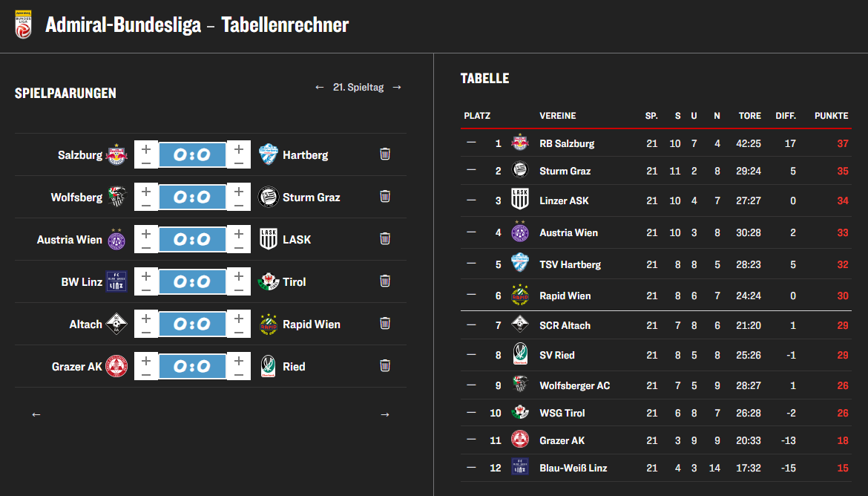This screenshot has height=496, width=868.
Task: Clear the Wolfsberg vs Sturm Graz score
Action: [x=385, y=197]
